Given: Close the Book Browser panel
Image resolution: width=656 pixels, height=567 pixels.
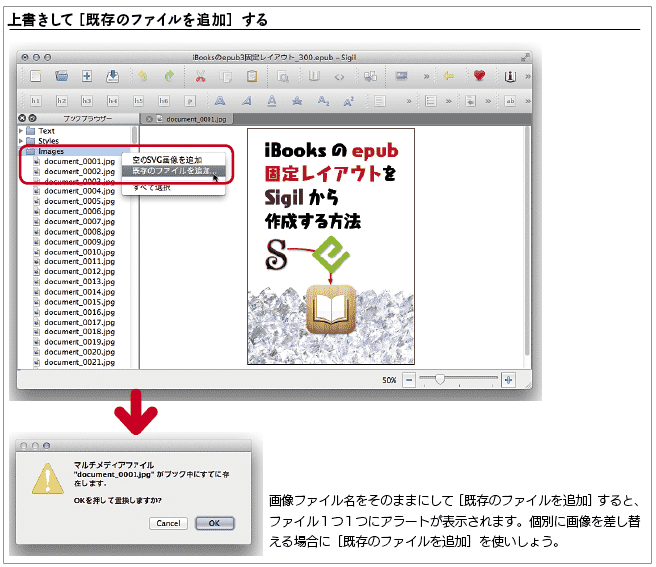Looking at the screenshot, I should pos(22,118).
